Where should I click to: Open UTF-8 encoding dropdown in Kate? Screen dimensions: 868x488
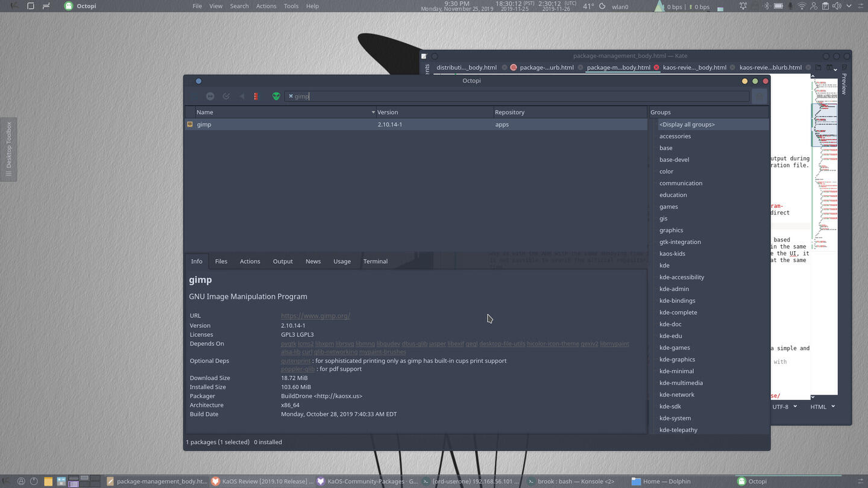coord(785,407)
